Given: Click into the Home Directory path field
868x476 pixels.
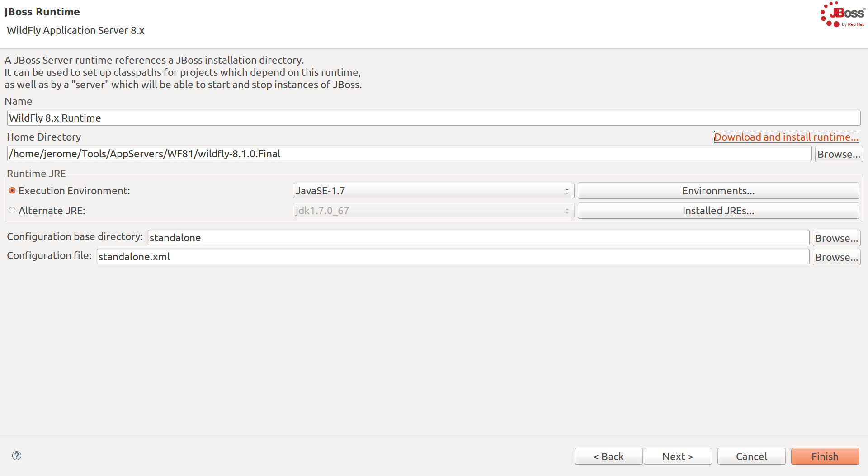Looking at the screenshot, I should pos(409,154).
